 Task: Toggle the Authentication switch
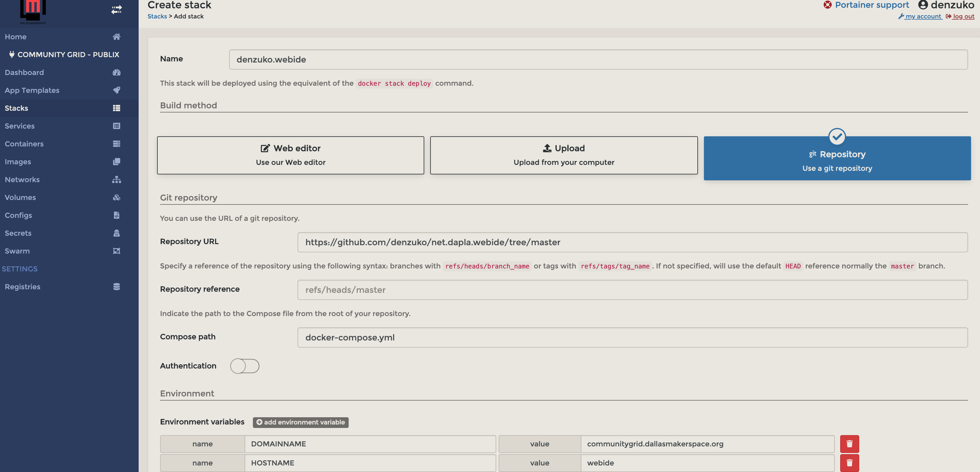245,366
